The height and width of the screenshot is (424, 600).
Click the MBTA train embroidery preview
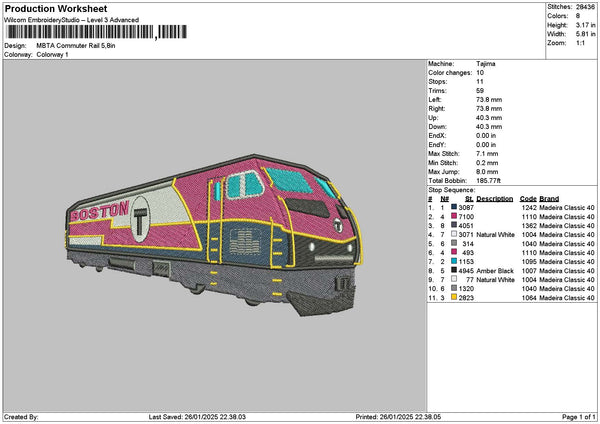point(214,235)
